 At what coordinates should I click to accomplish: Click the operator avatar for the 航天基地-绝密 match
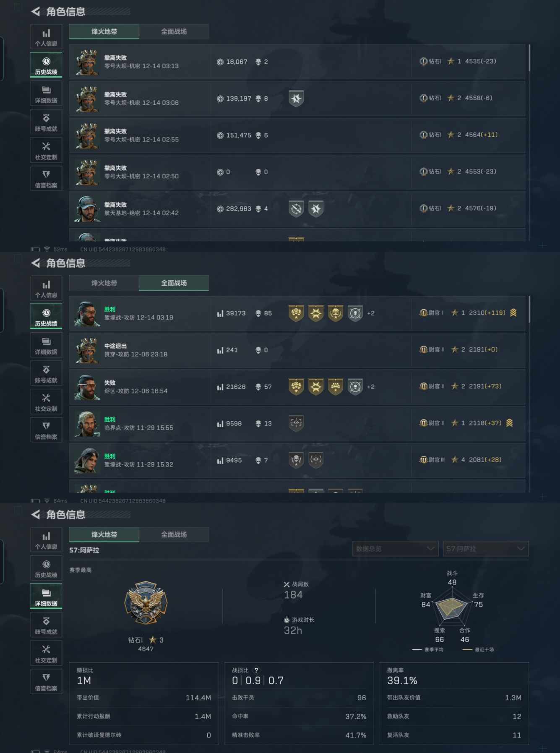(x=87, y=209)
